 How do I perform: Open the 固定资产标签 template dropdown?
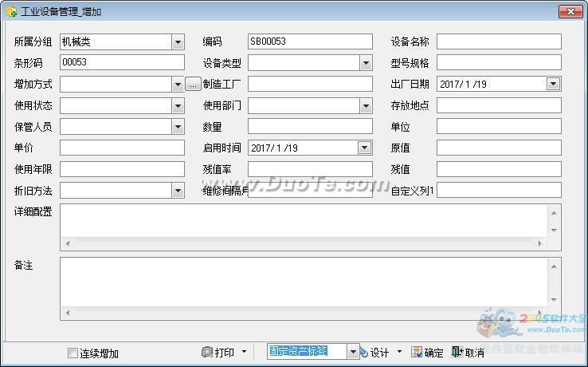353,352
